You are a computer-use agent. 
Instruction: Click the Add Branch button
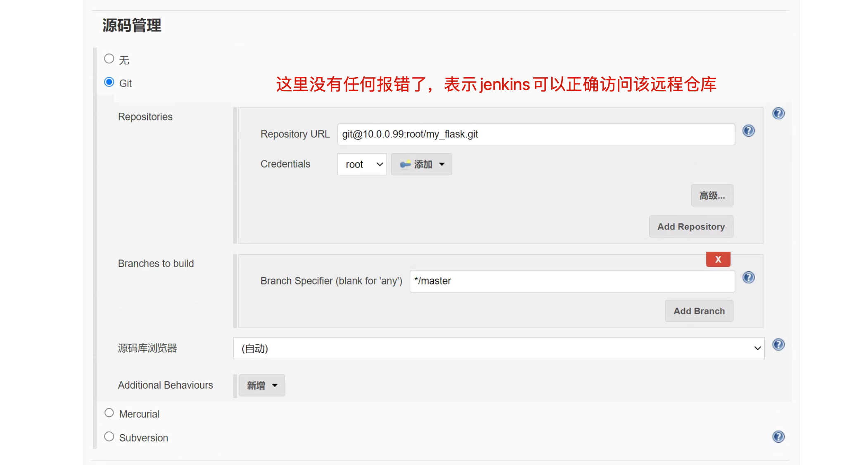tap(699, 311)
